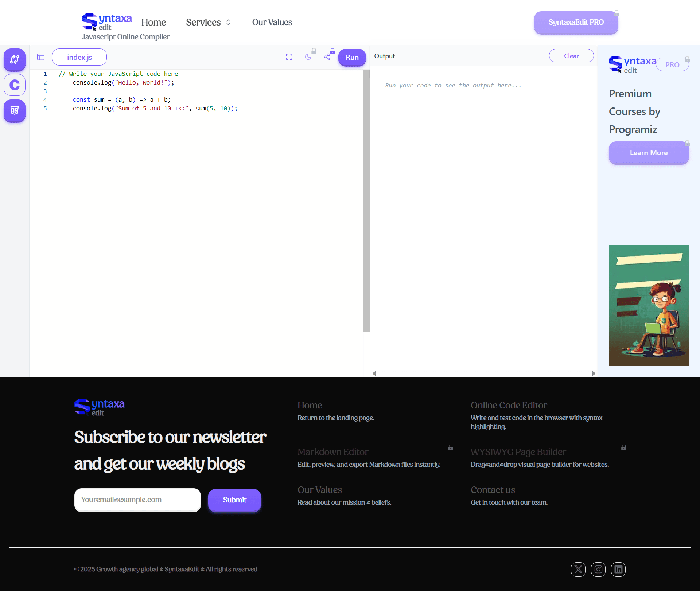Click the top purple converter sidebar icon
The width and height of the screenshot is (700, 591).
[x=15, y=59]
